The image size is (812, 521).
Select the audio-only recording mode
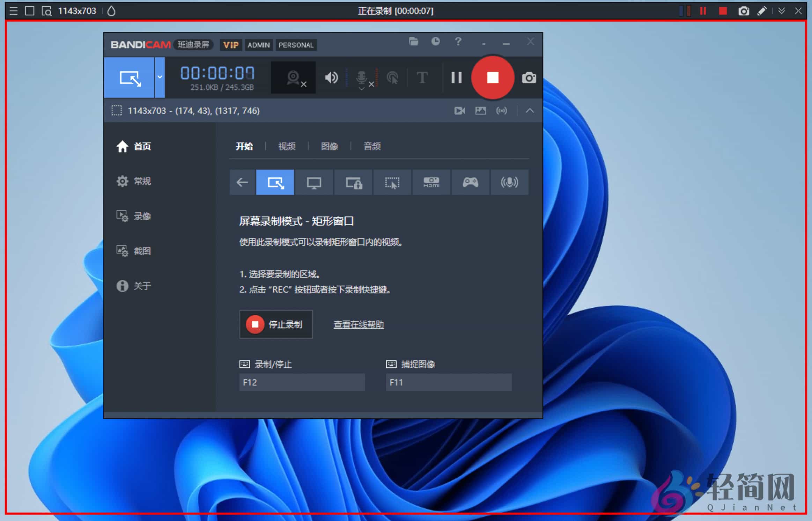(x=509, y=182)
